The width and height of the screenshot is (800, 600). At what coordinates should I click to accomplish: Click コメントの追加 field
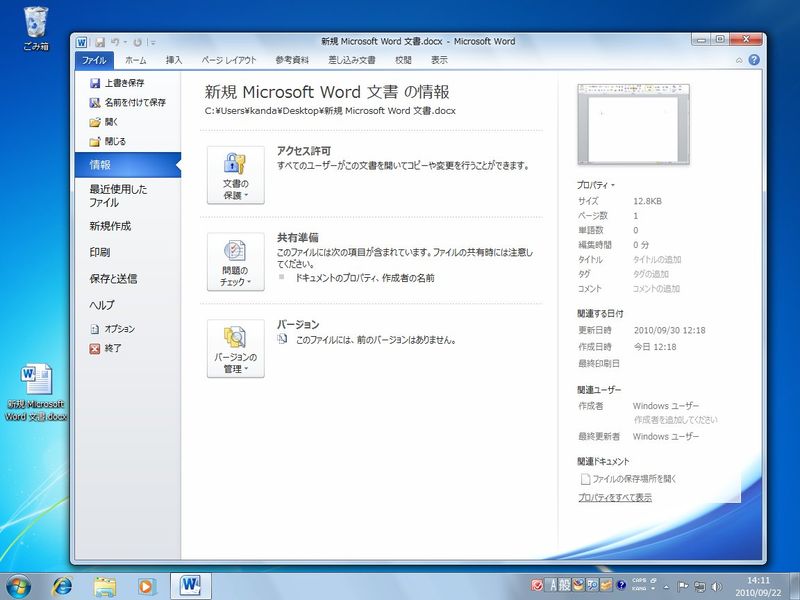(656, 289)
